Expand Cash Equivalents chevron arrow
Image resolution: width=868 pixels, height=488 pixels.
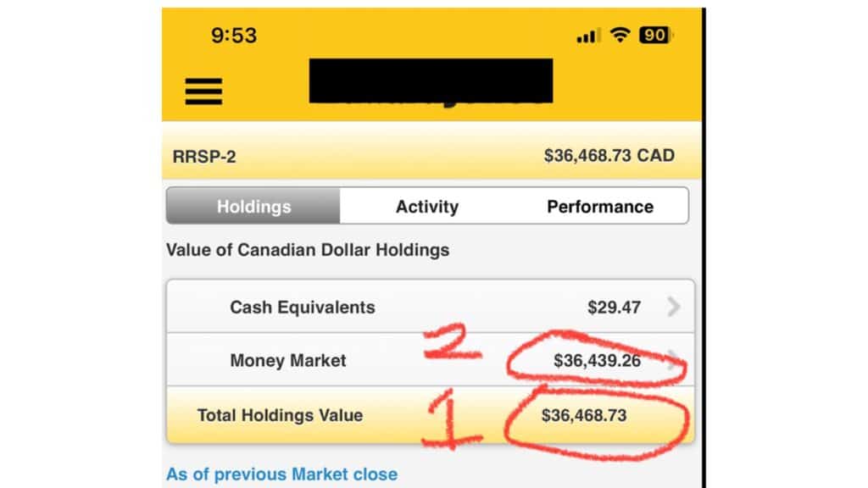point(673,306)
